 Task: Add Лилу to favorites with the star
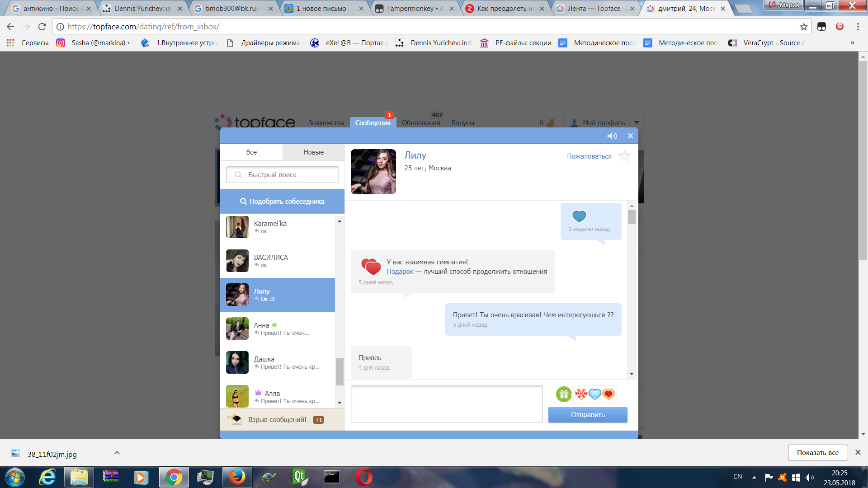click(624, 156)
